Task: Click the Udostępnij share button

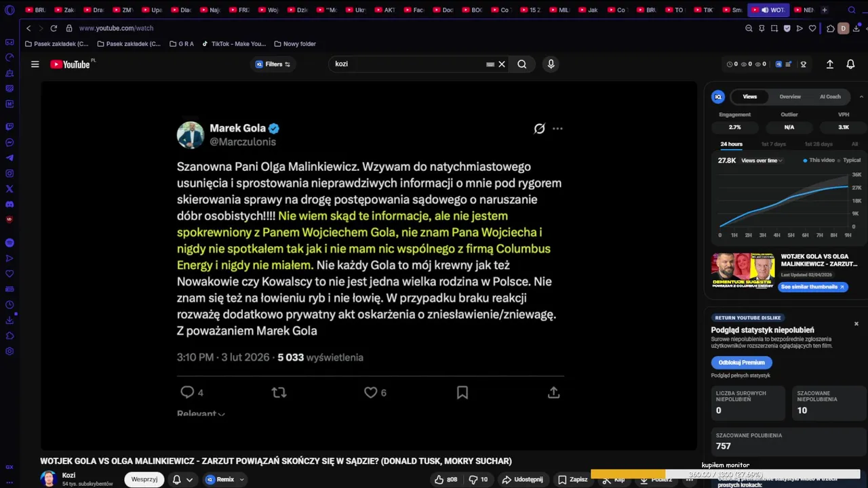Action: (521, 479)
